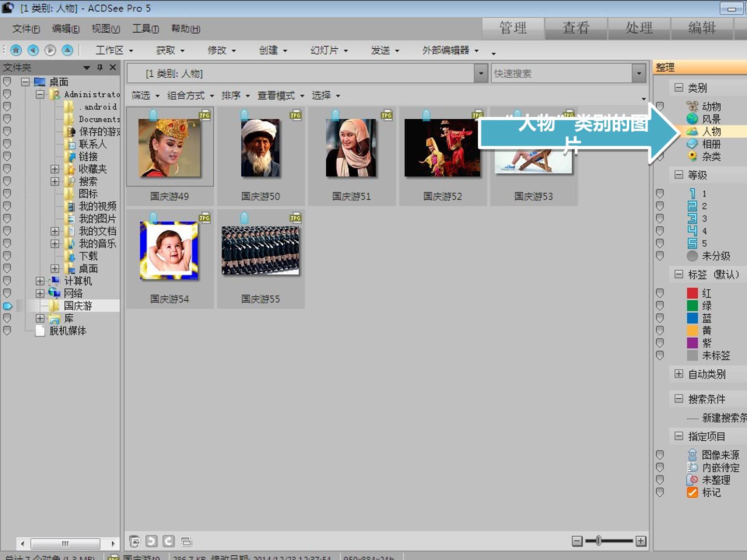Click the 选择 button in filter bar
Viewport: 747px width, 560px height.
326,95
